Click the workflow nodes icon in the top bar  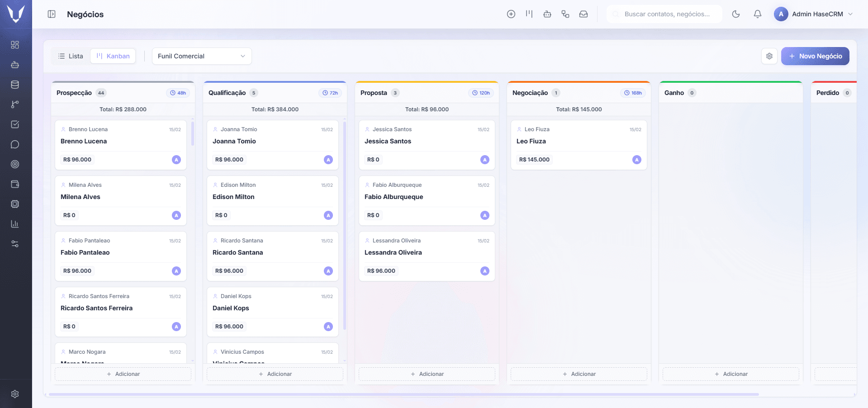[x=565, y=14]
